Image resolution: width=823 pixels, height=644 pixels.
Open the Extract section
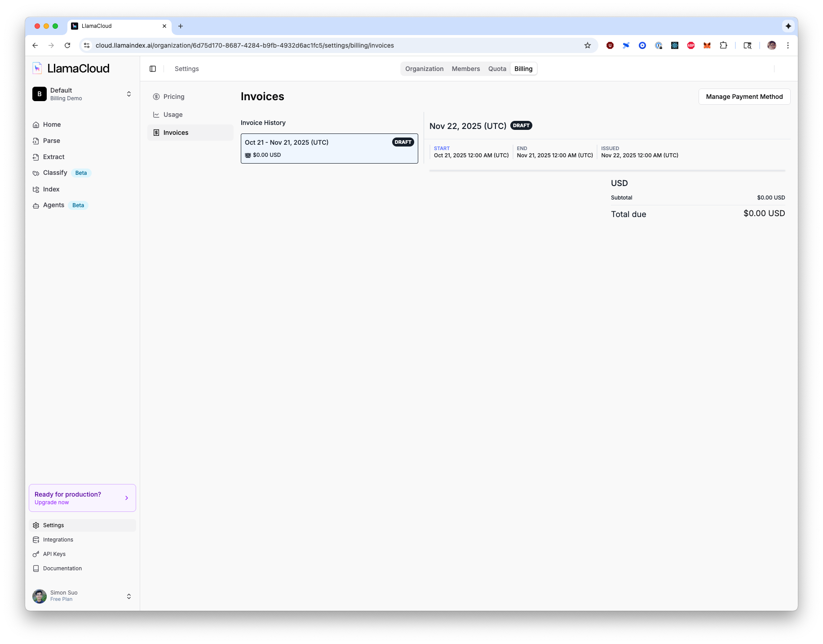53,157
